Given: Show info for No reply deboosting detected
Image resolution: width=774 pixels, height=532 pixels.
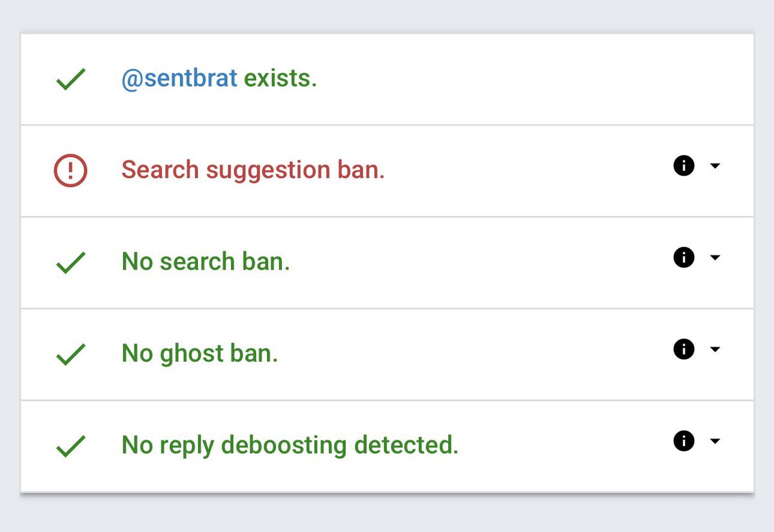Looking at the screenshot, I should [684, 441].
